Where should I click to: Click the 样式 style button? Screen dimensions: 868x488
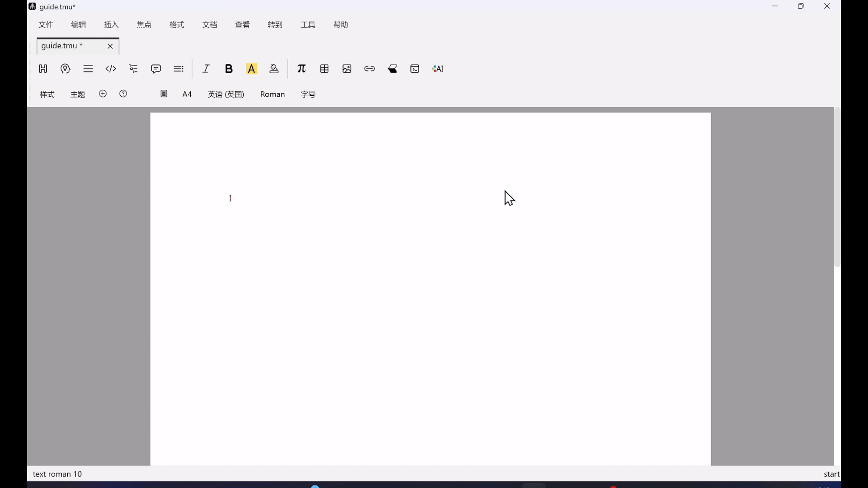(x=47, y=94)
